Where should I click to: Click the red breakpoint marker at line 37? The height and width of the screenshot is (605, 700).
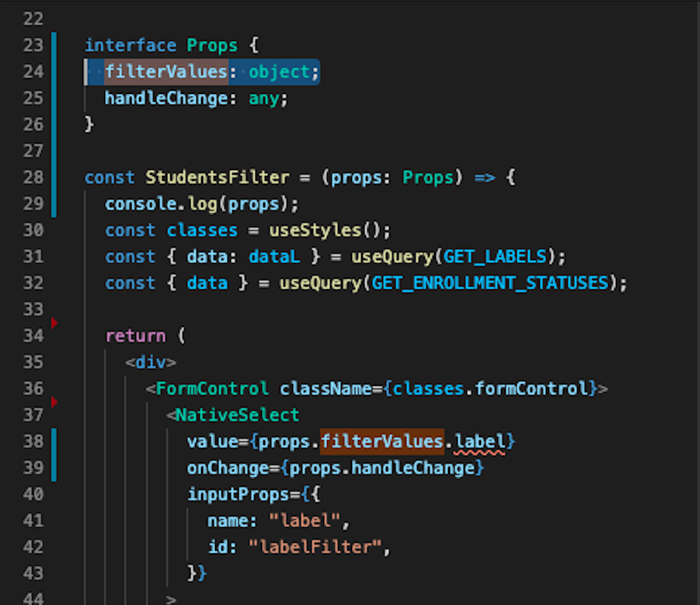click(54, 402)
